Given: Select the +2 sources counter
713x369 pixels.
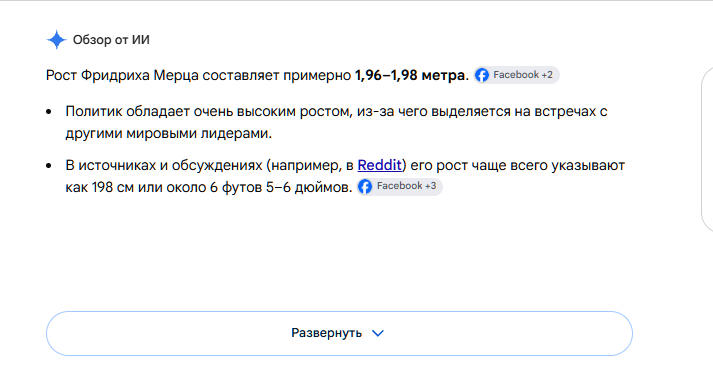Looking at the screenshot, I should [x=546, y=75].
